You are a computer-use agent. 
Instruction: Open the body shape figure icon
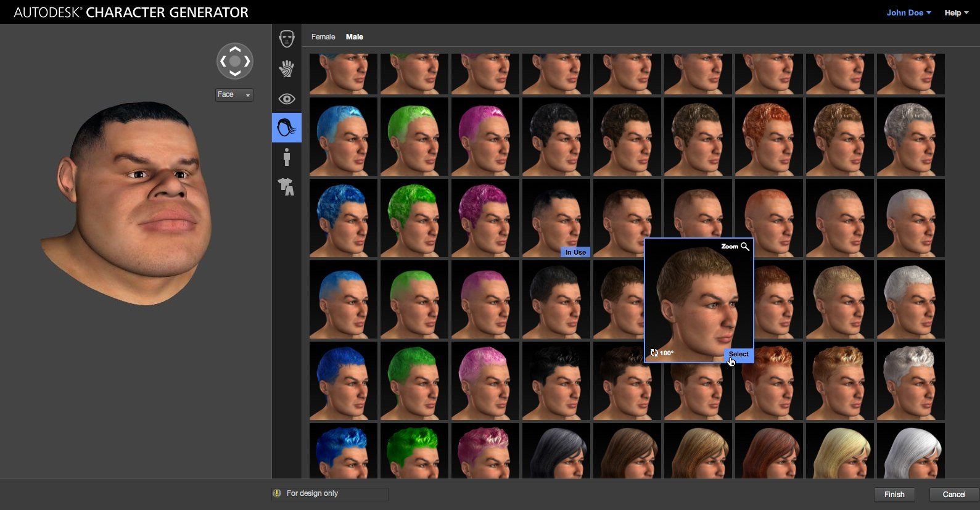coord(287,157)
